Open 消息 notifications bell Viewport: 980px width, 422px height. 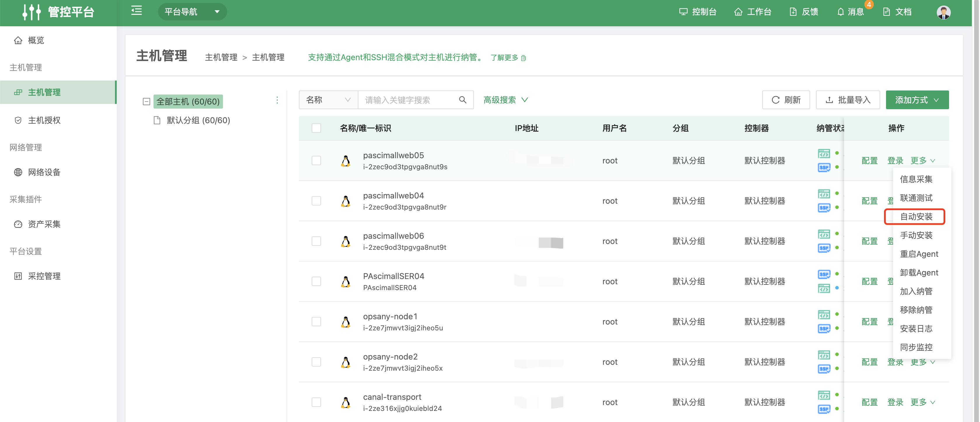tap(850, 12)
